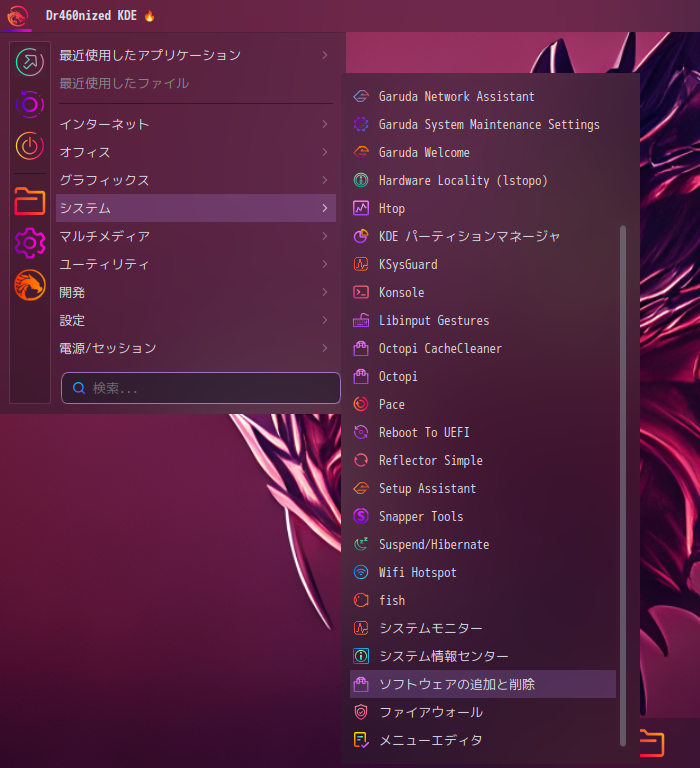Click the ファイアウォール shield icon

click(x=361, y=712)
